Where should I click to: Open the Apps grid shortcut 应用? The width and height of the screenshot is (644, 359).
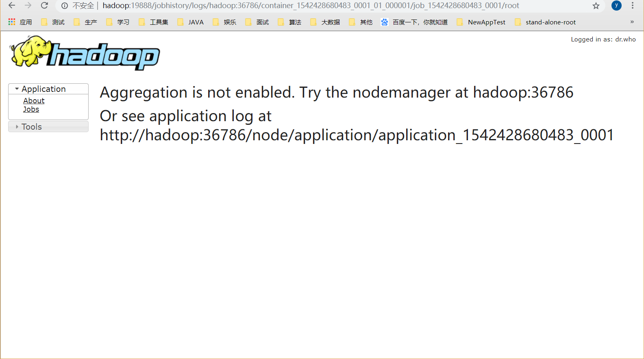tap(20, 22)
